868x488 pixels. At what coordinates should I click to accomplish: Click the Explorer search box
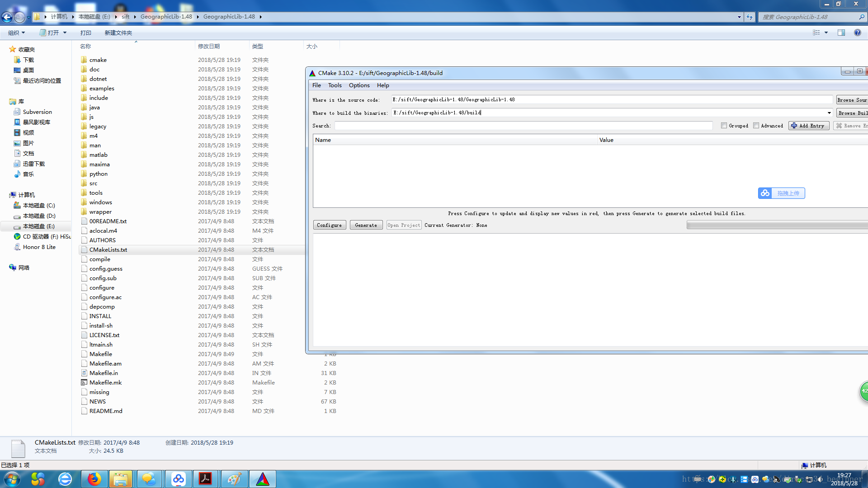812,17
